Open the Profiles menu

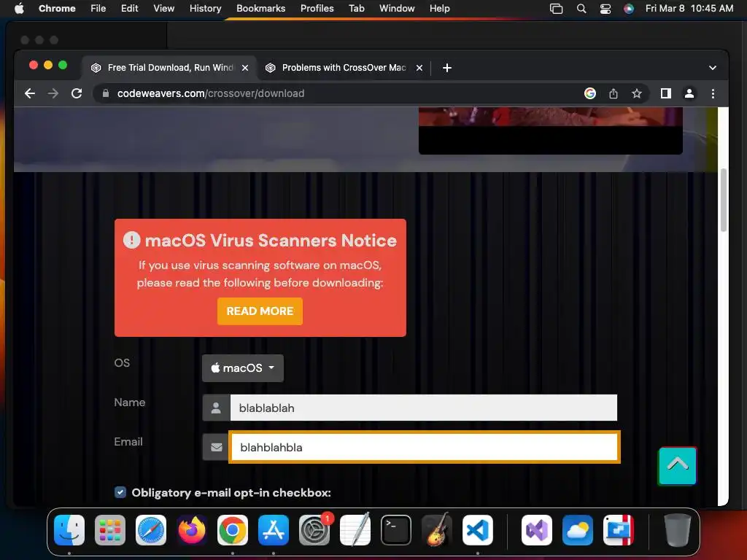pos(317,8)
